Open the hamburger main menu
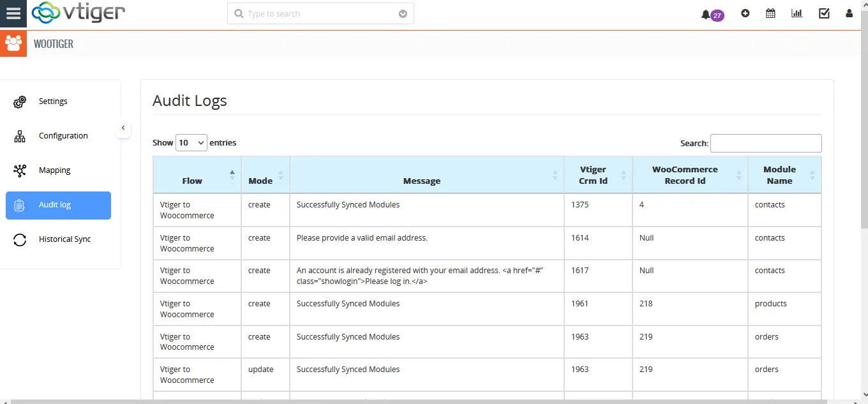868x404 pixels. coord(13,13)
